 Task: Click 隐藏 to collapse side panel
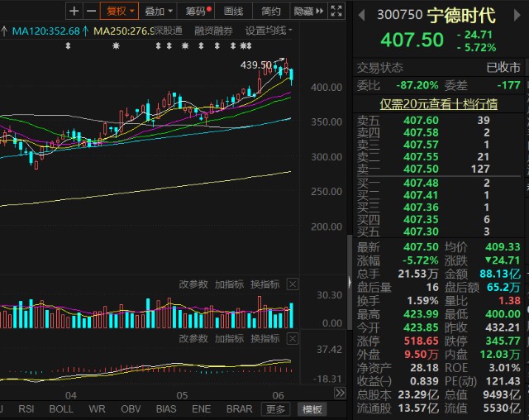pos(308,12)
